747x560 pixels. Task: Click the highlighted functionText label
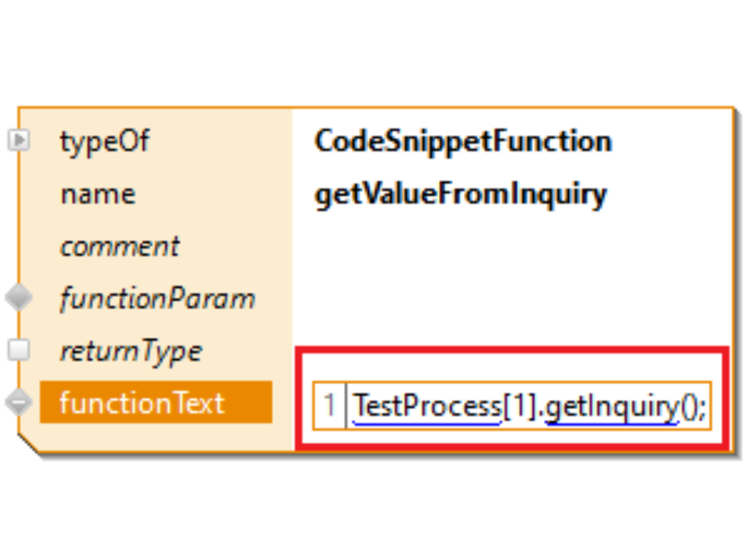click(142, 403)
